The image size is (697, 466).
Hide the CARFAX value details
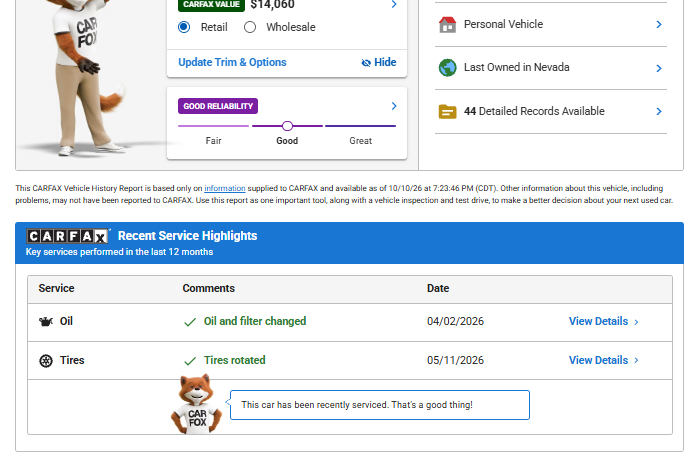coord(379,62)
